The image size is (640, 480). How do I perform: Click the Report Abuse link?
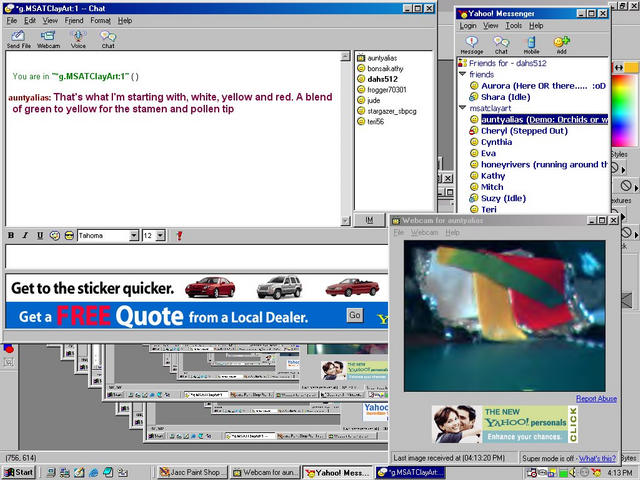click(596, 398)
